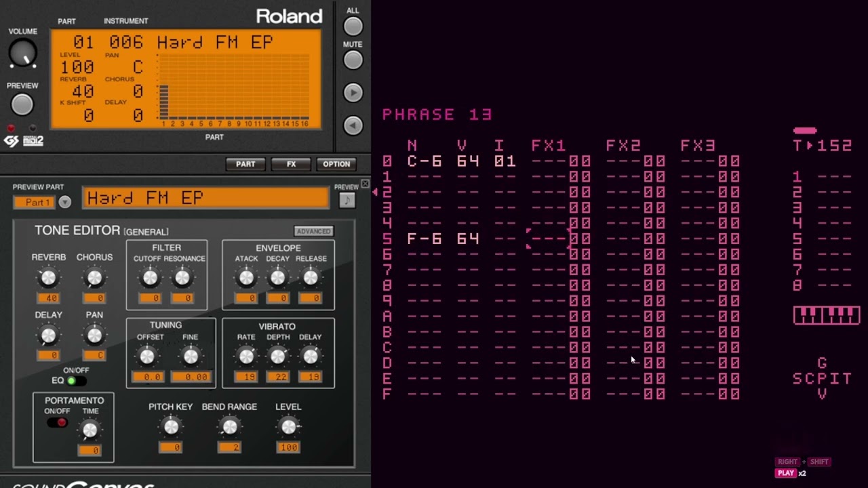Click the portamento TIME knob
The image size is (868, 488).
90,429
